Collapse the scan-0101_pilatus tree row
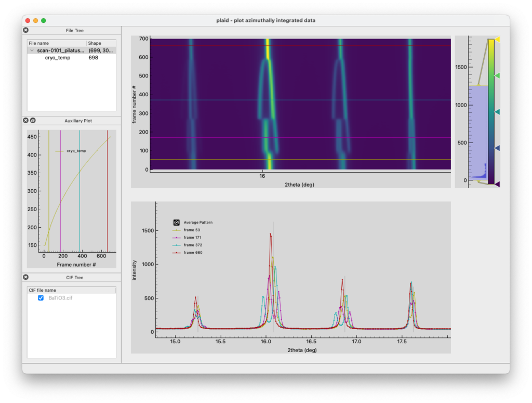The width and height of the screenshot is (532, 403). pyautogui.click(x=32, y=50)
